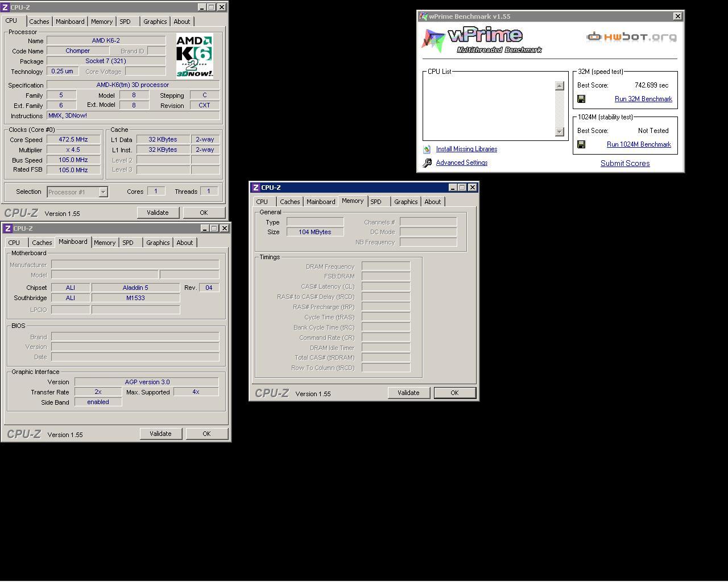Click the hwbot.org logo

click(631, 37)
